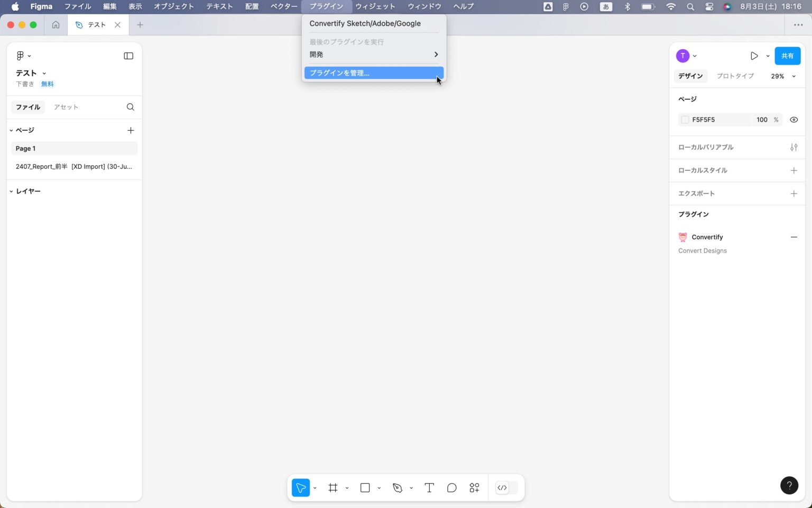Toggle page background visibility eye icon
Screen dimensions: 812x508
(x=793, y=120)
